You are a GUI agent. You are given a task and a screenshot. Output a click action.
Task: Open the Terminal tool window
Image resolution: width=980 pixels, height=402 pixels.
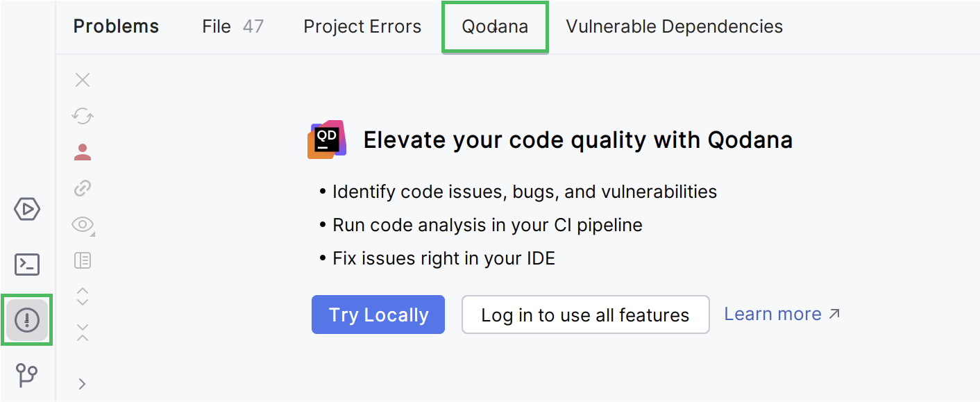(x=27, y=265)
